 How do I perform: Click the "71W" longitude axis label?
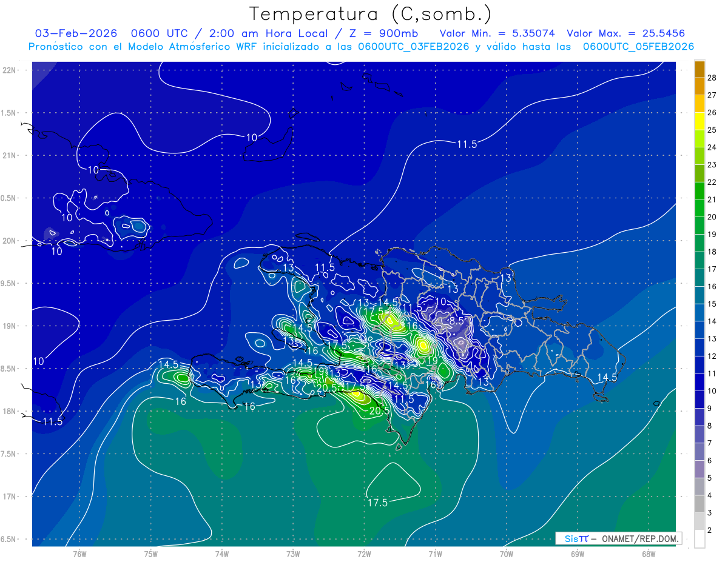[x=435, y=554]
